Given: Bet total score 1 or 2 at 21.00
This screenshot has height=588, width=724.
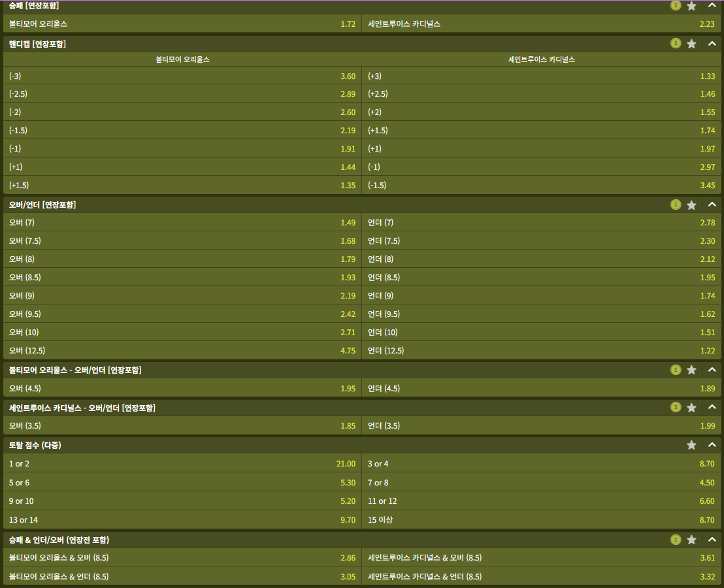Looking at the screenshot, I should click(182, 463).
